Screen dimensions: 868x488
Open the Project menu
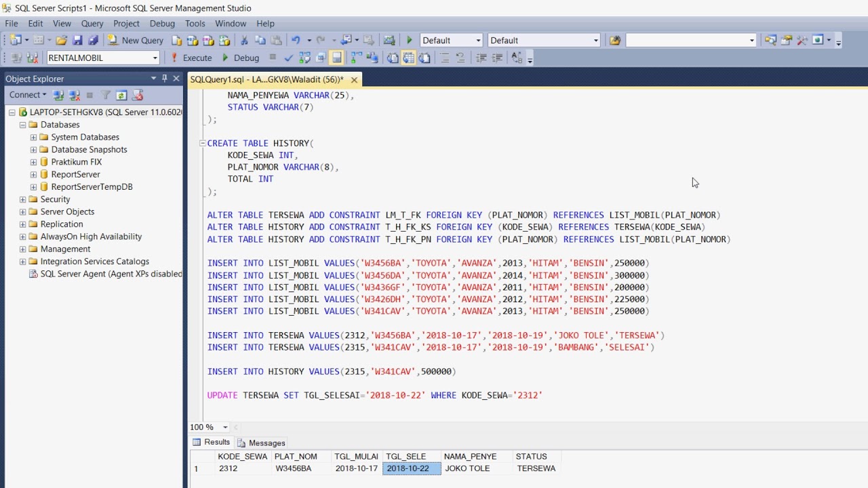coord(126,24)
